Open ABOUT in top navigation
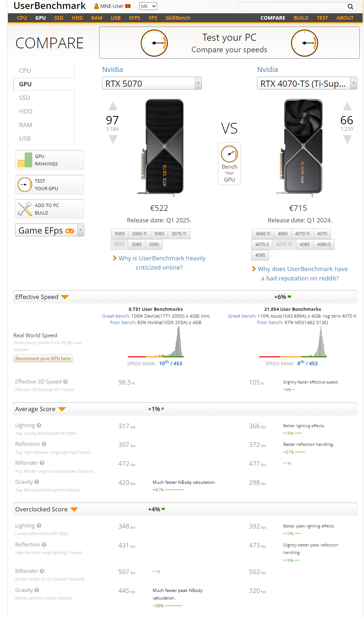This screenshot has width=364, height=617. click(x=345, y=18)
